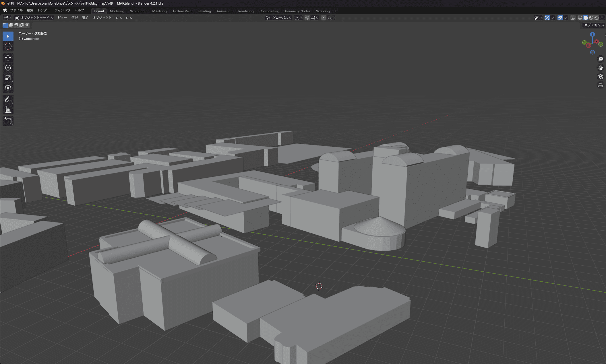This screenshot has width=606, height=364.
Task: Toggle X-ray display mode
Action: click(x=572, y=18)
